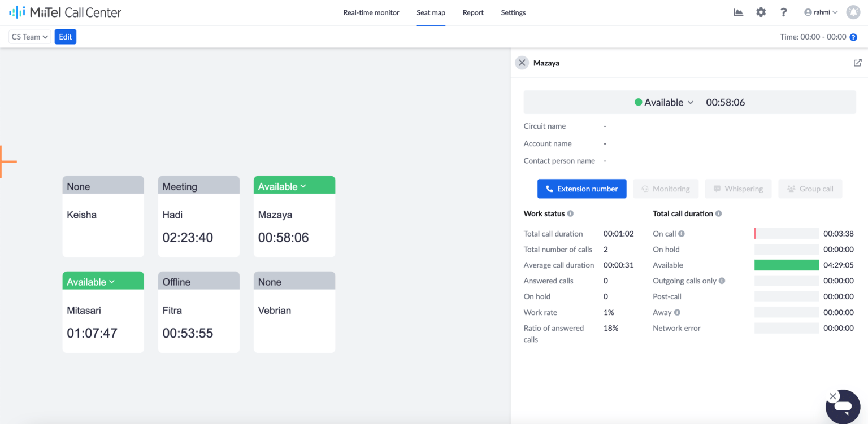Select the Fitra seat card
Image resolution: width=868 pixels, height=424 pixels.
(x=199, y=312)
